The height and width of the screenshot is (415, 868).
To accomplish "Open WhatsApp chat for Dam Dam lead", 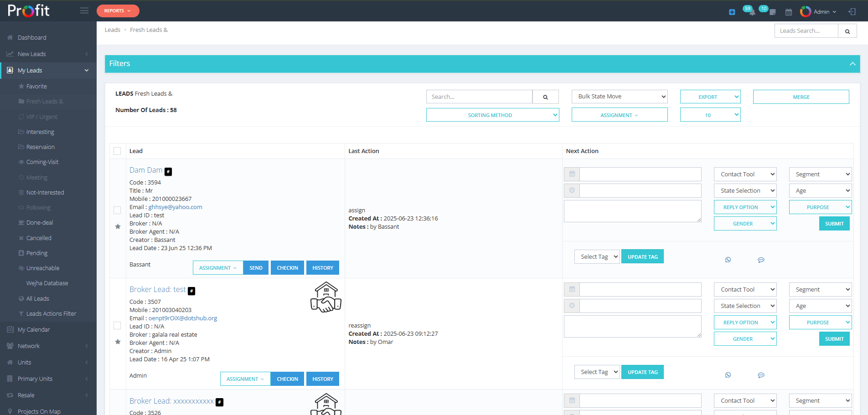I will click(x=728, y=260).
